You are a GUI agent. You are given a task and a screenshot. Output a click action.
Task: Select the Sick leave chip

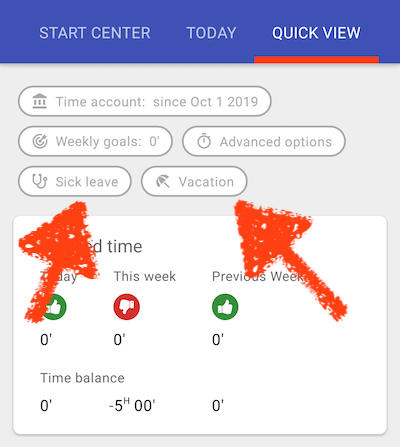tap(75, 181)
